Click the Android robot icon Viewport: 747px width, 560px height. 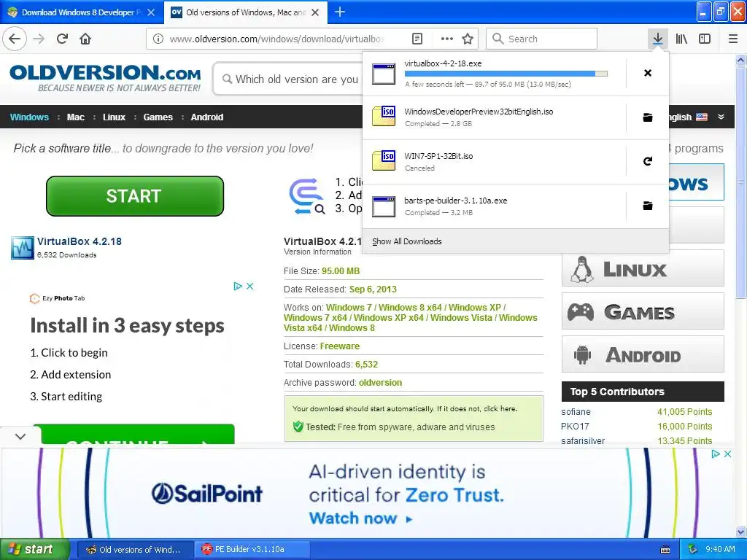582,355
